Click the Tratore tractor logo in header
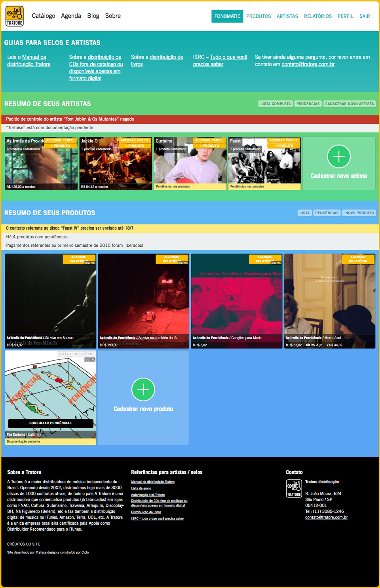 [x=15, y=16]
